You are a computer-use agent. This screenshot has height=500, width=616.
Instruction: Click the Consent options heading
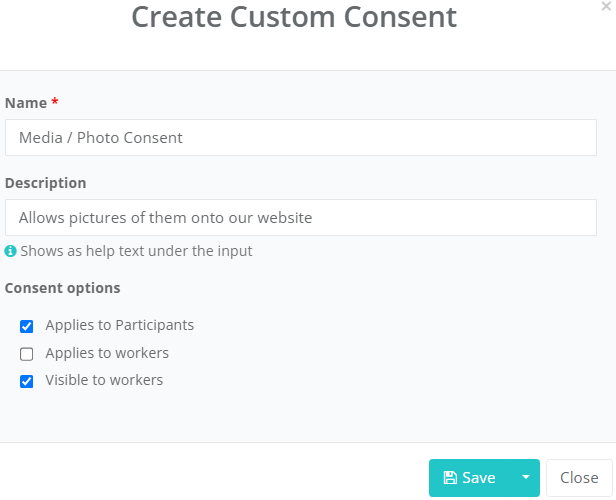pyautogui.click(x=62, y=288)
